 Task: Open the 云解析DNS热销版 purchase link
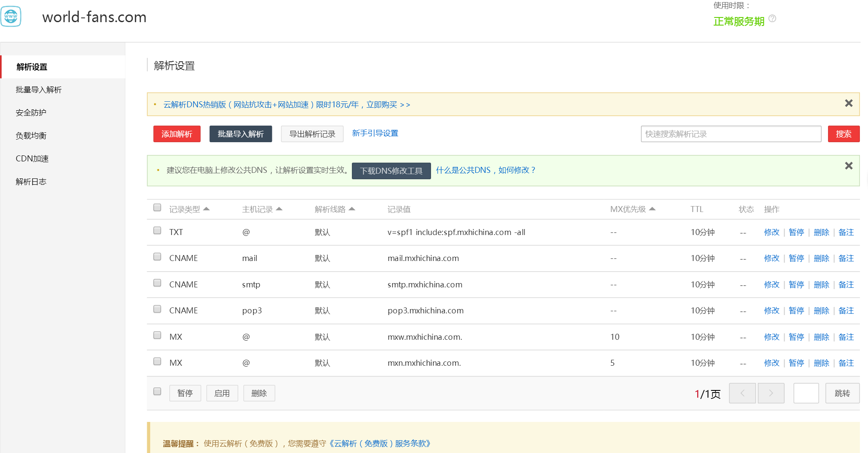[287, 105]
